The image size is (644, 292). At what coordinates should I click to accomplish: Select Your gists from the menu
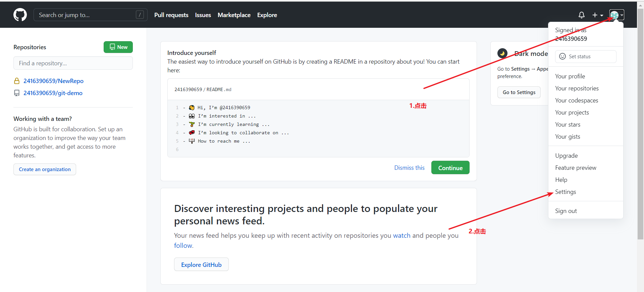(568, 137)
